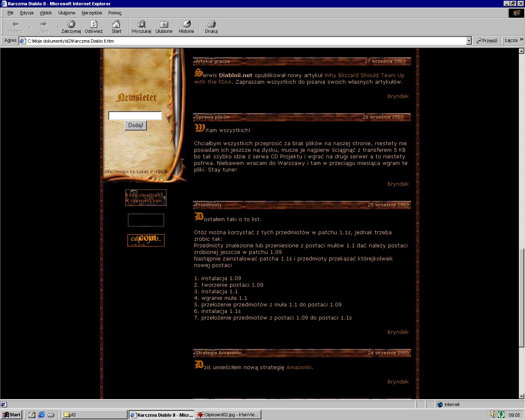
Task: Switch to Clipboard02.jpg IrfanView taskbar item
Action: [228, 415]
